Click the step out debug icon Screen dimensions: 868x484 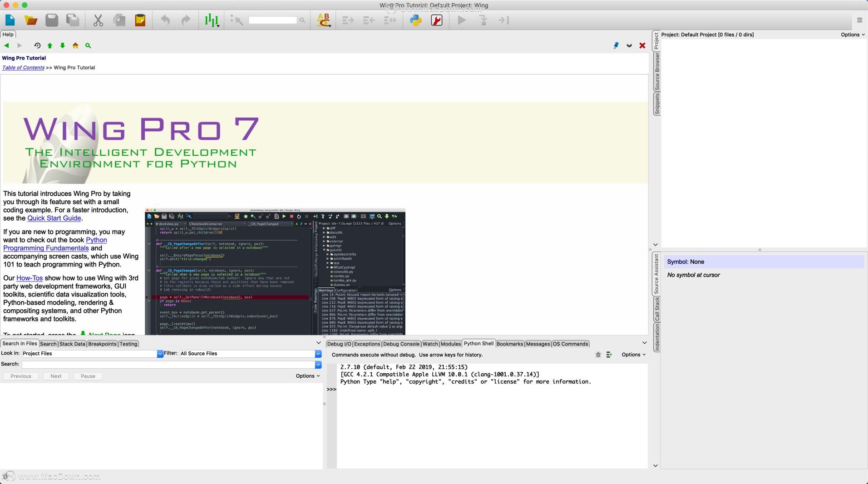pos(504,20)
